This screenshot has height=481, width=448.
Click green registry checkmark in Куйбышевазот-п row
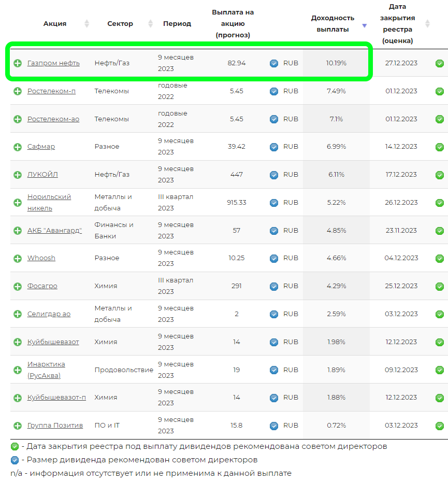(440, 398)
